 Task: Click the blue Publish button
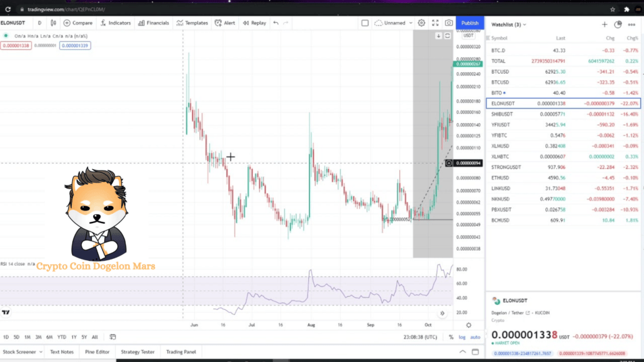(x=470, y=23)
